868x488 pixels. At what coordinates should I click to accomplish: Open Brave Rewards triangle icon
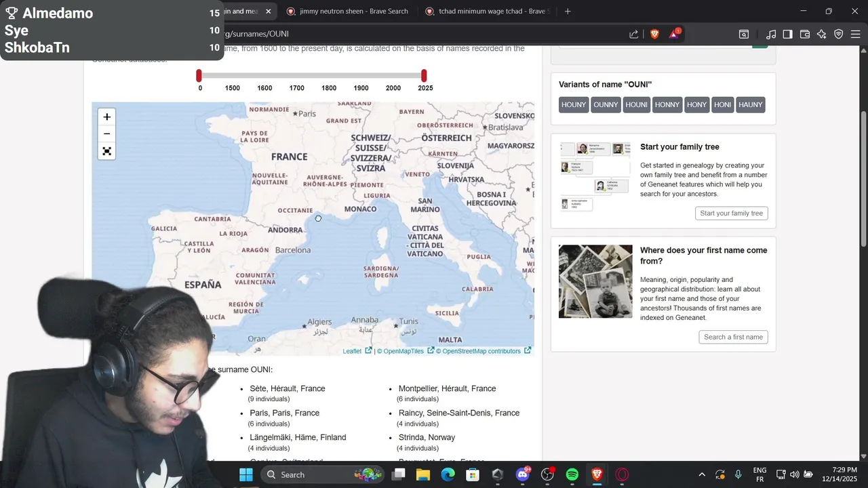[x=675, y=34]
